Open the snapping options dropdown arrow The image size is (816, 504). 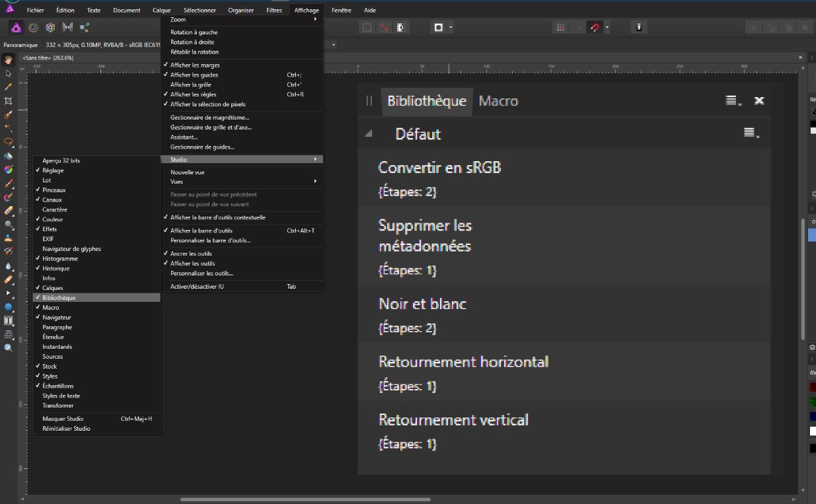607,27
